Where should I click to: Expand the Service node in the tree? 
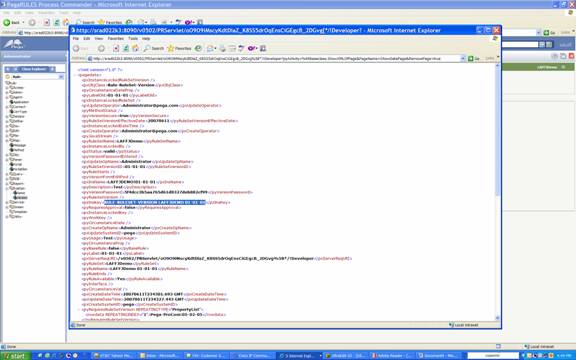(x=7, y=202)
